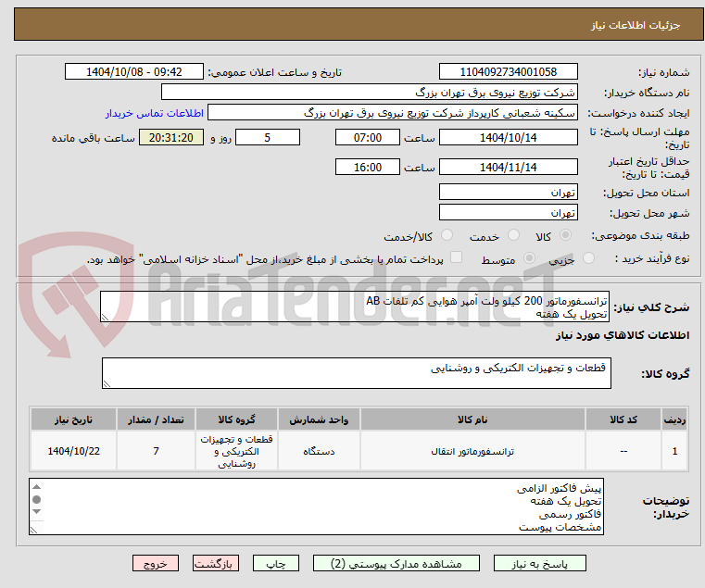Click the validity time field 16:00
This screenshot has width=705, height=588.
(368, 168)
